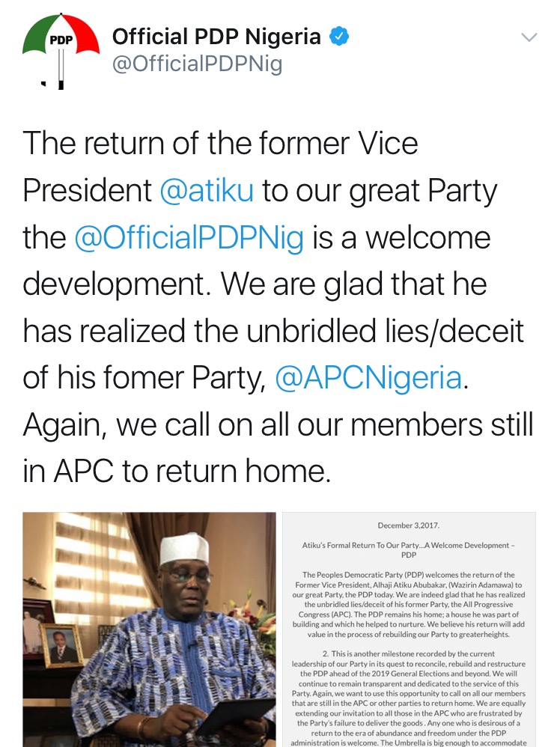
Task: Tap paragraph 2 of the press statement
Action: click(x=409, y=698)
